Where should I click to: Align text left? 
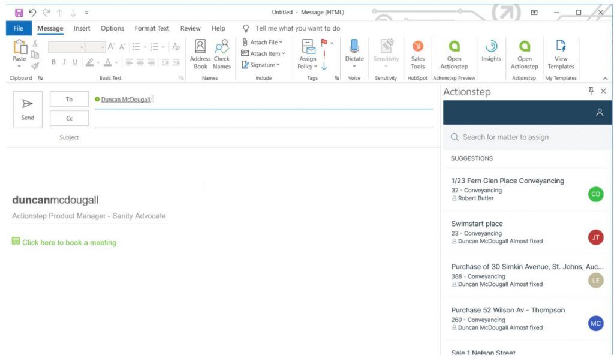(x=129, y=62)
